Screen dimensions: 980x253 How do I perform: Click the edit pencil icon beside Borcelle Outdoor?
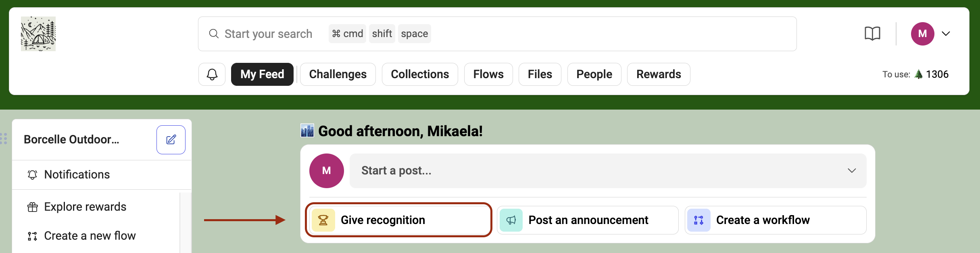tap(171, 140)
